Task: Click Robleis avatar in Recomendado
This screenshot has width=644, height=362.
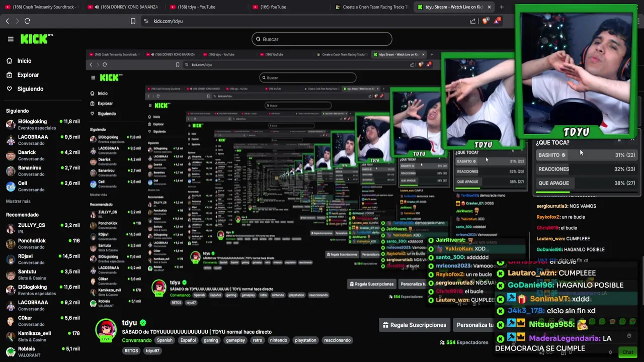Action: click(11, 352)
